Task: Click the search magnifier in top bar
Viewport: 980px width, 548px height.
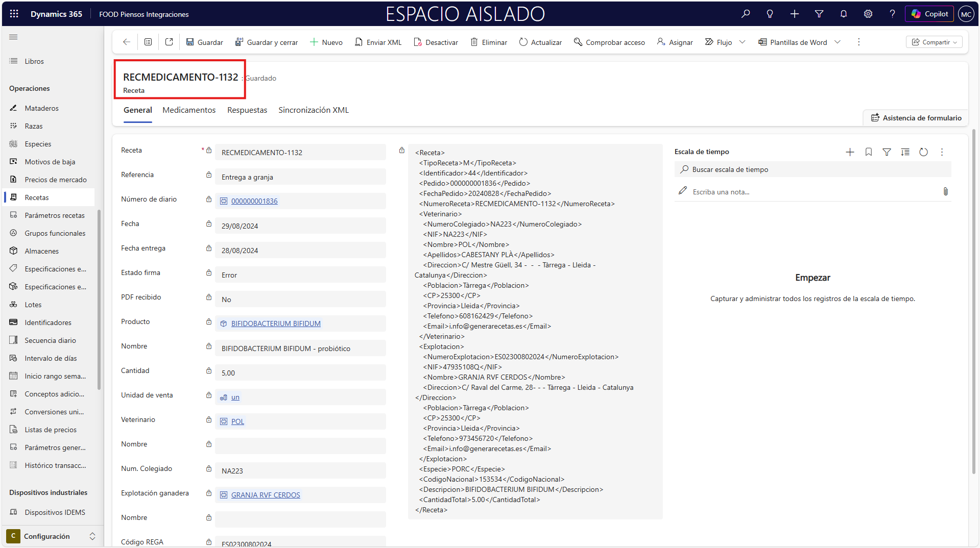Action: click(x=746, y=14)
